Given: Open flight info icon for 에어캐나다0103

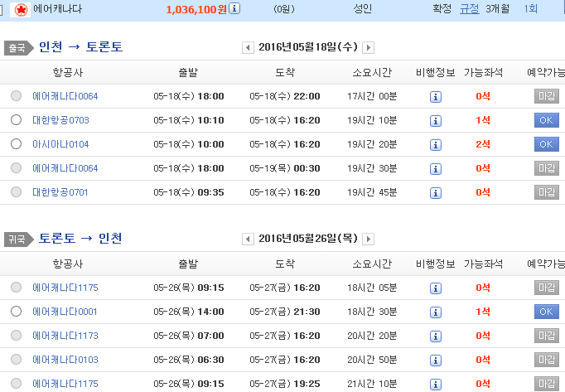Looking at the screenshot, I should click(436, 361).
